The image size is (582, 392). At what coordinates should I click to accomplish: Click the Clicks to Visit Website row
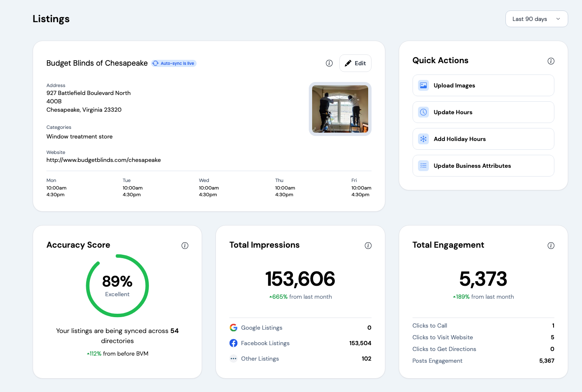[483, 337]
